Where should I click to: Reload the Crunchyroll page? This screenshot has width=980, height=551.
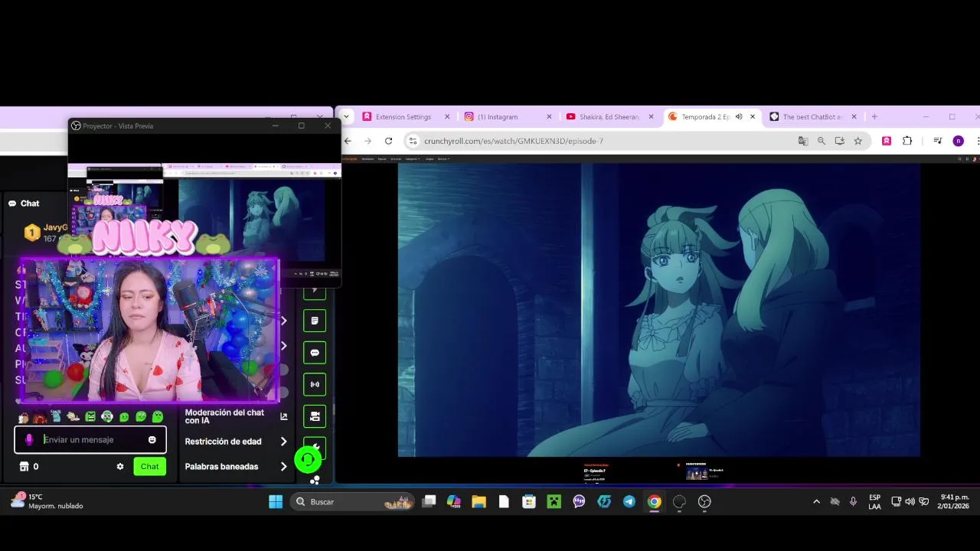pos(388,141)
